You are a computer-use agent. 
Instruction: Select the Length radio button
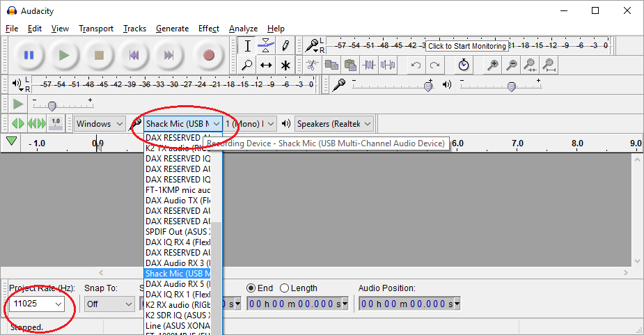pyautogui.click(x=284, y=288)
